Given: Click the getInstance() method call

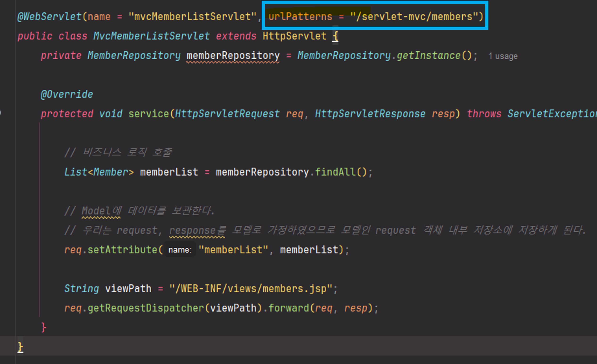Looking at the screenshot, I should click(x=434, y=56).
